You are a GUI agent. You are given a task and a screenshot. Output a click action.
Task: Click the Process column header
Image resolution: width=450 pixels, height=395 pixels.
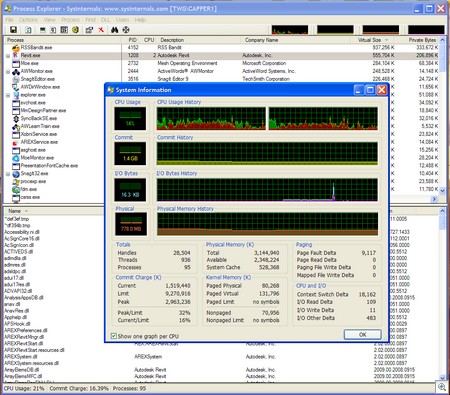(x=63, y=40)
